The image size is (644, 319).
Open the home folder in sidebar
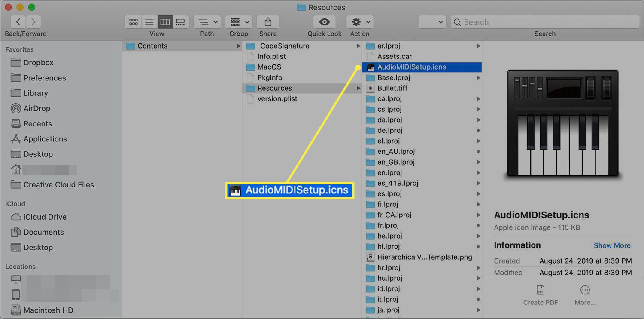coord(44,169)
